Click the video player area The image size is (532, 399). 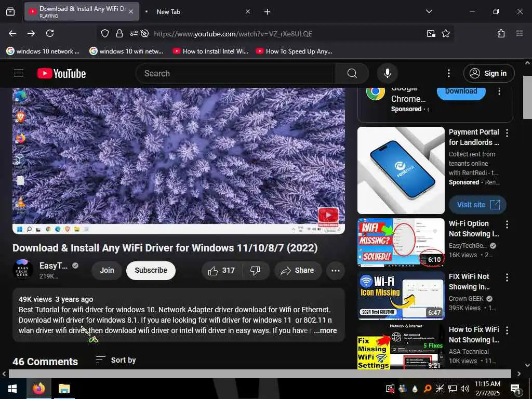pos(179,161)
